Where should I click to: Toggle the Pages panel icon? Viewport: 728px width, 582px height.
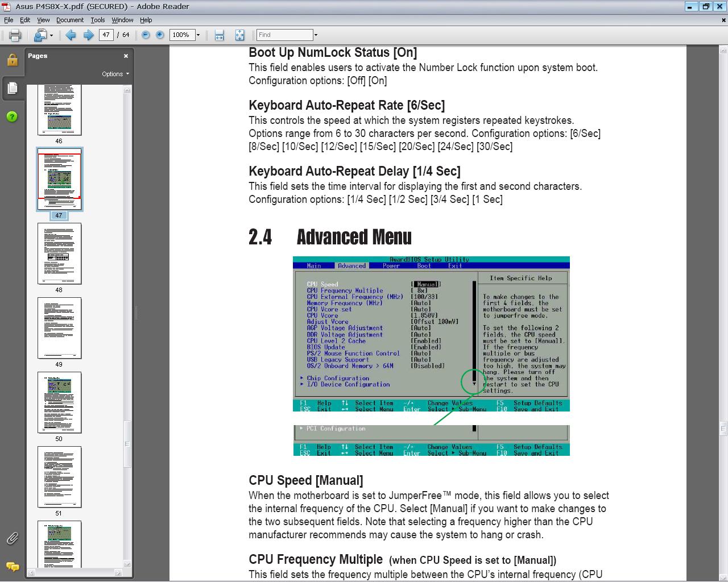coord(12,88)
